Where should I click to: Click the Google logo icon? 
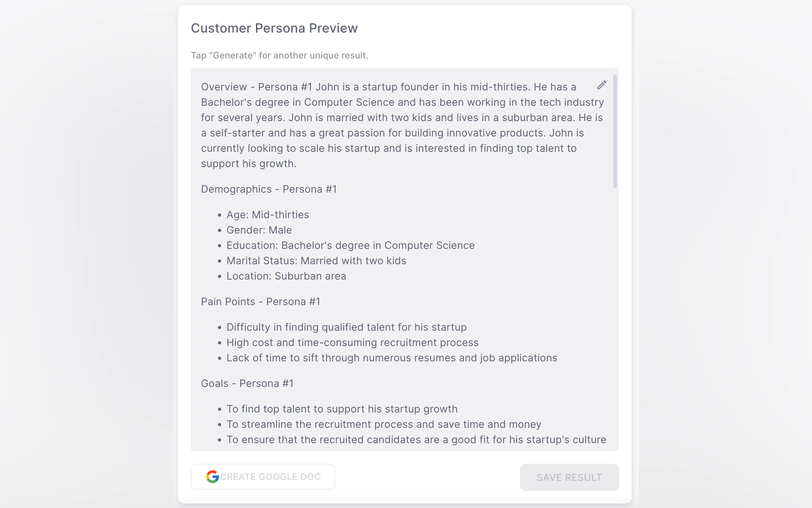212,476
